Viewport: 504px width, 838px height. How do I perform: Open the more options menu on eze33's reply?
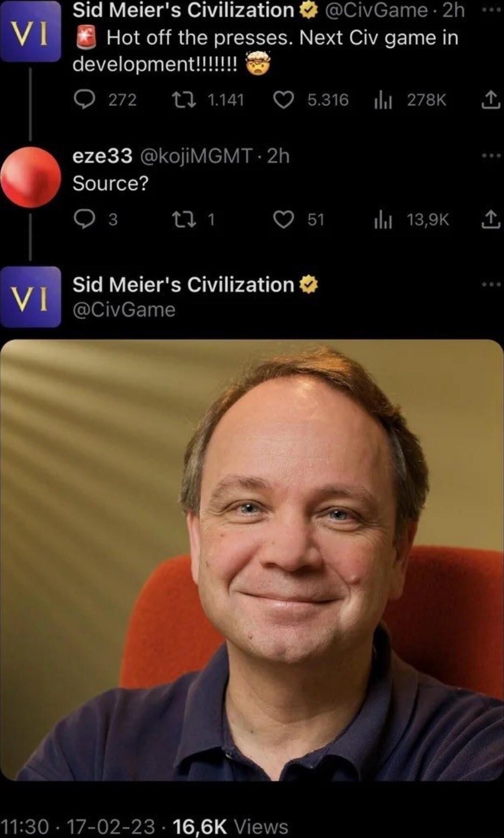488,156
